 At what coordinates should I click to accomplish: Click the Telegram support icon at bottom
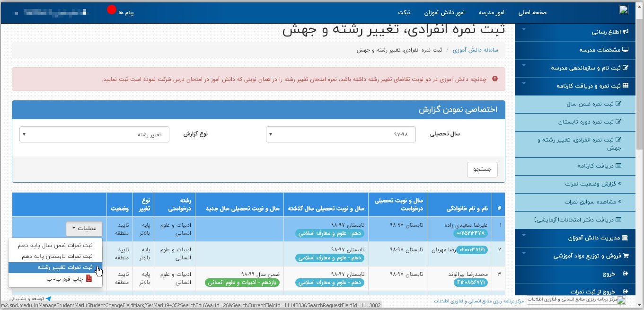coord(48,299)
